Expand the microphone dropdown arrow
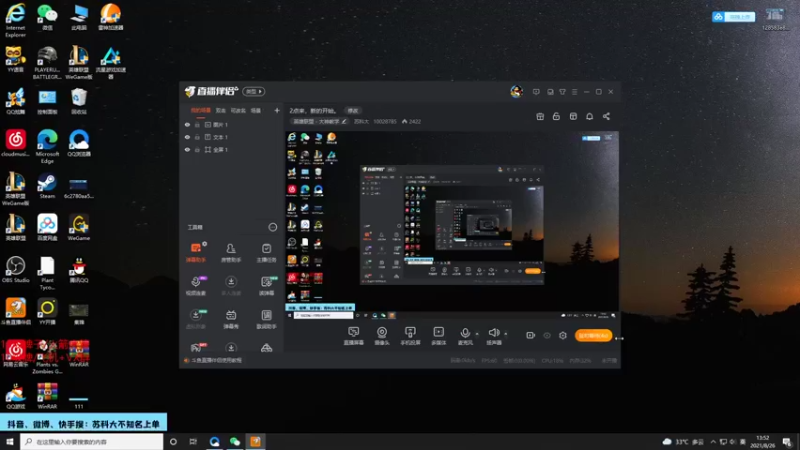The height and width of the screenshot is (450, 800). [x=477, y=334]
